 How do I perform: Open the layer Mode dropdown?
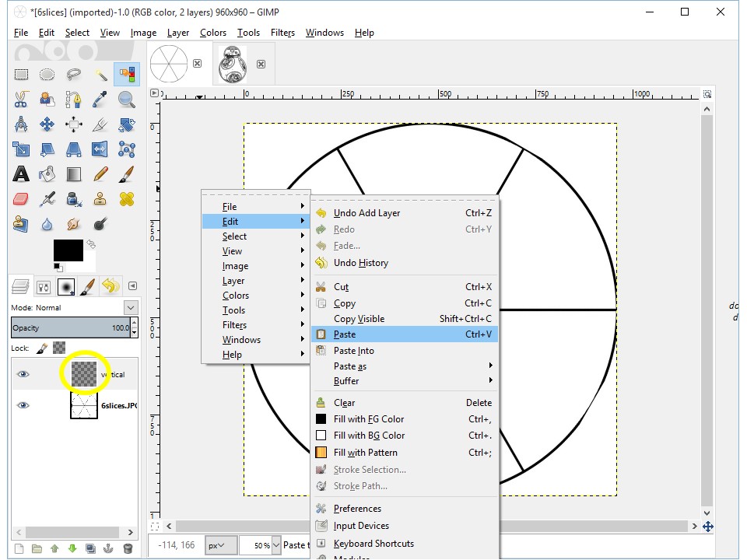tap(131, 308)
